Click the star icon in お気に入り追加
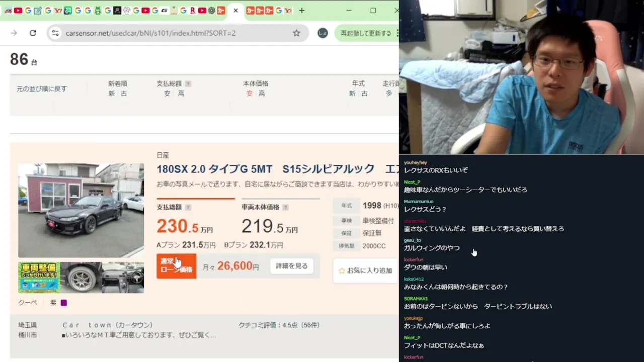644x362 pixels. click(342, 270)
